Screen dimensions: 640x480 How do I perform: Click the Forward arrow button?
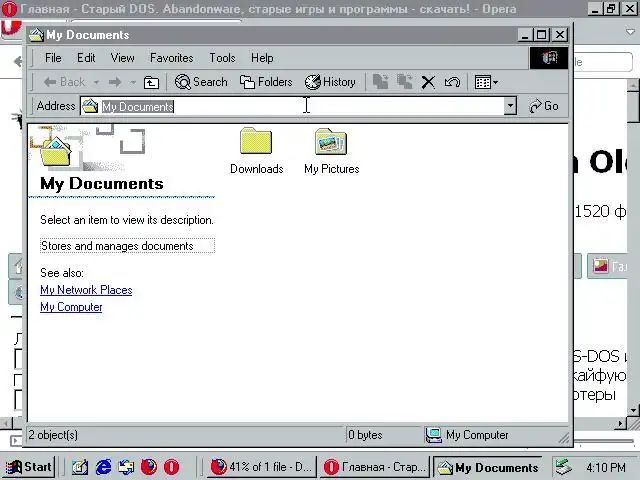115,82
